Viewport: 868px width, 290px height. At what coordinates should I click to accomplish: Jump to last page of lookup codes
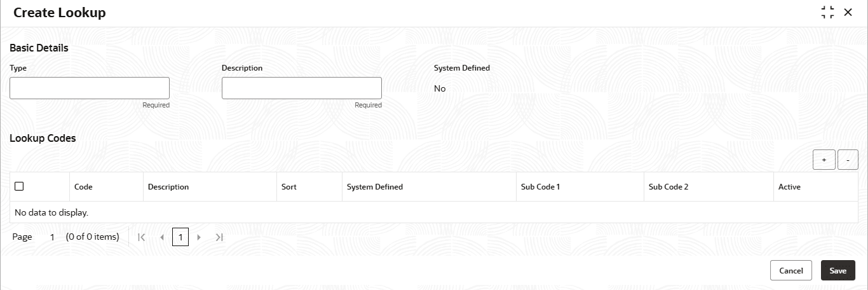(x=219, y=237)
